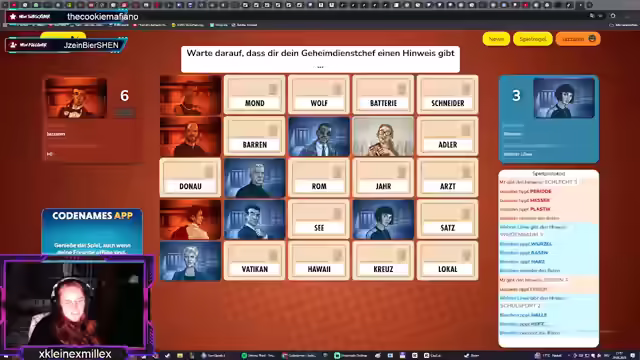This screenshot has height=360, width=640.
Task: Open the orange player profile button
Action: [x=578, y=39]
